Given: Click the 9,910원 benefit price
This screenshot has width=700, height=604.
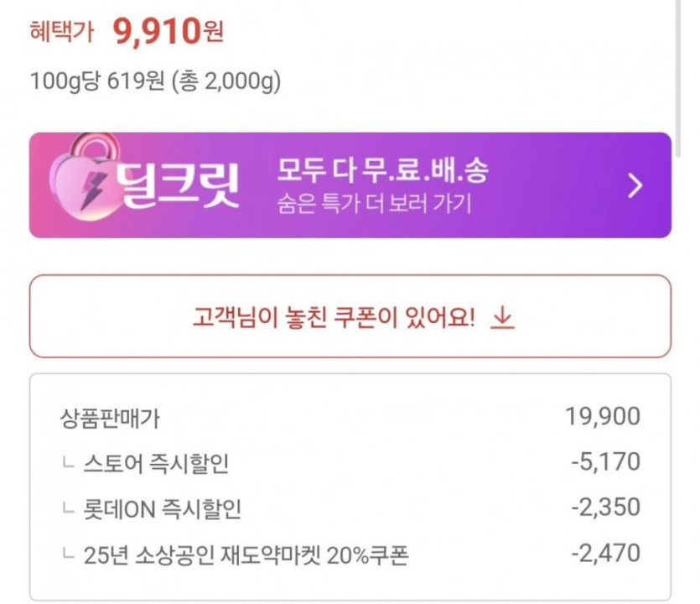Looking at the screenshot, I should point(168,33).
